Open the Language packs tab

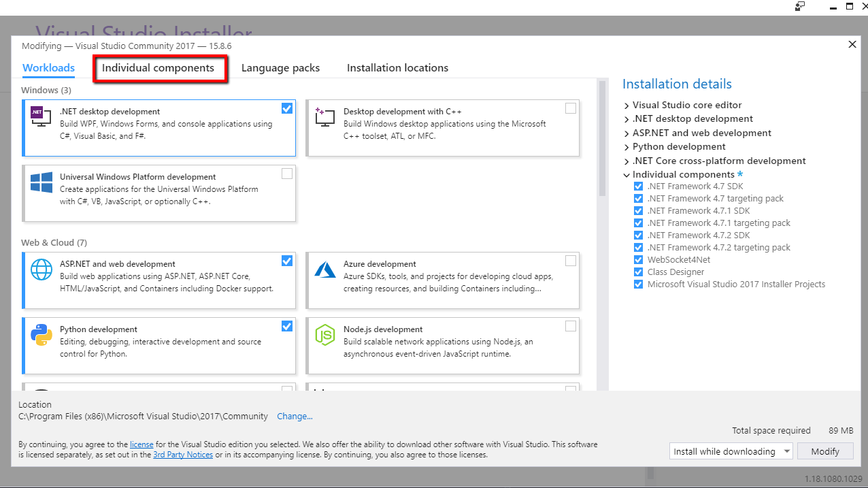[280, 68]
